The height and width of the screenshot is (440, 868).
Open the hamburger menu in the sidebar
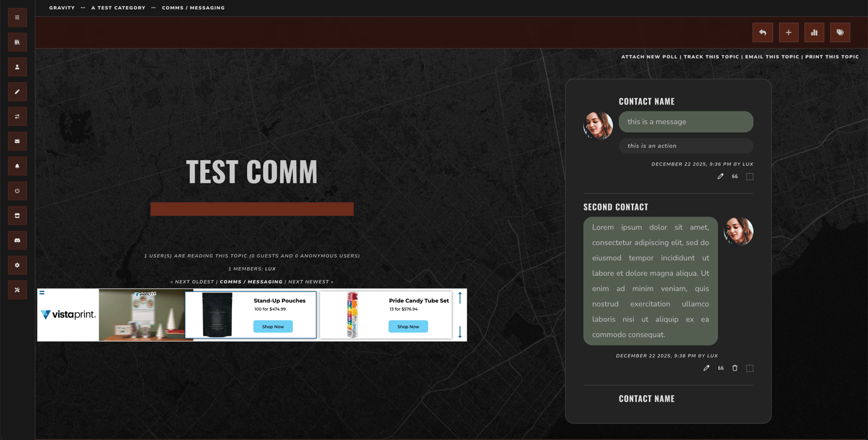pyautogui.click(x=17, y=17)
